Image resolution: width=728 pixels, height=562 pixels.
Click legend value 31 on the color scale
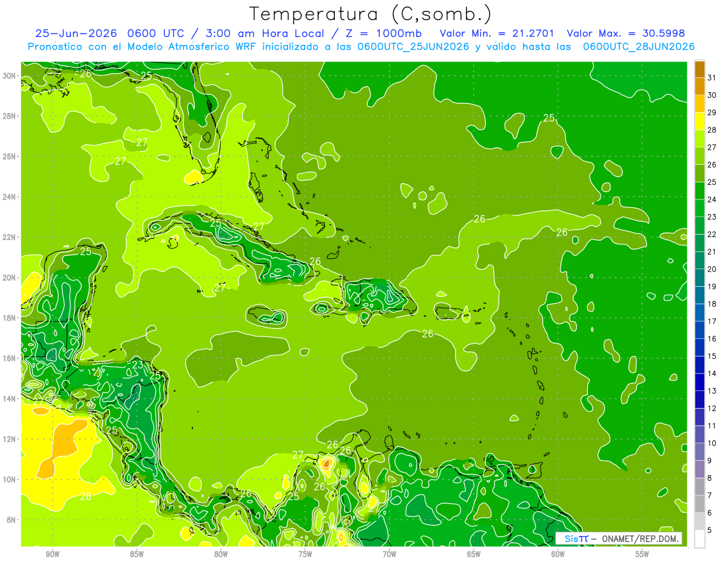[x=712, y=78]
